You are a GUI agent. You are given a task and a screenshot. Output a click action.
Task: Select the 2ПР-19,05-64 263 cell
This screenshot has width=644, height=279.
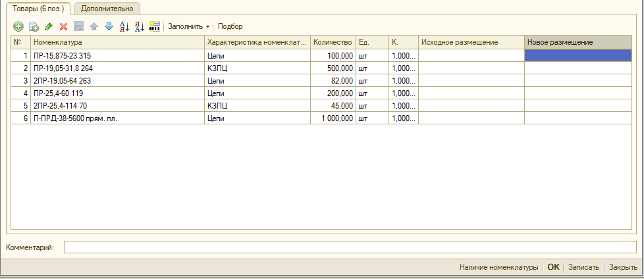[x=117, y=81]
